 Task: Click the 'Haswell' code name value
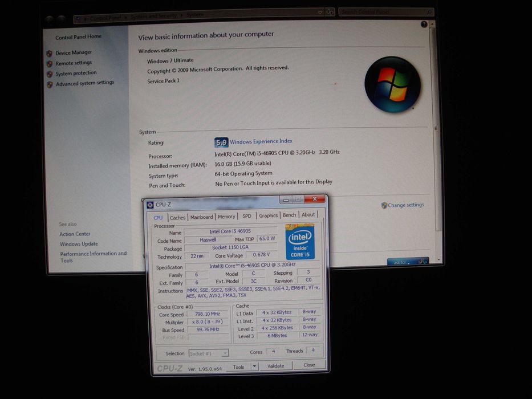click(208, 239)
